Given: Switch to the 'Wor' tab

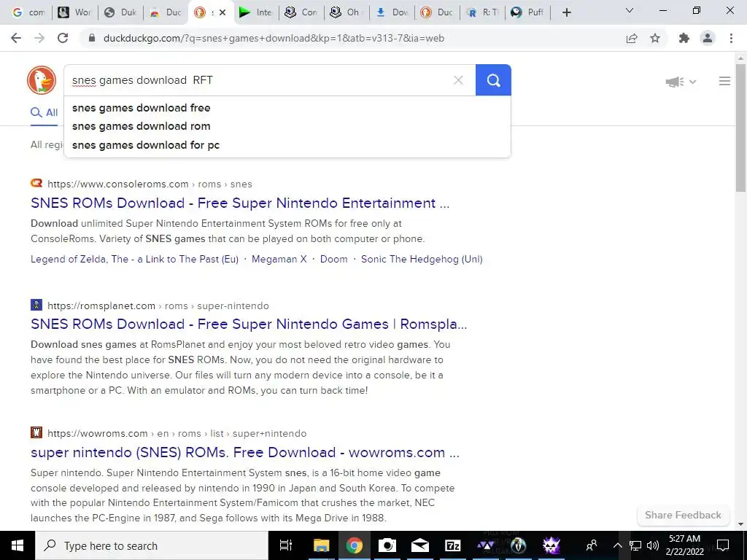Looking at the screenshot, I should click(x=75, y=12).
